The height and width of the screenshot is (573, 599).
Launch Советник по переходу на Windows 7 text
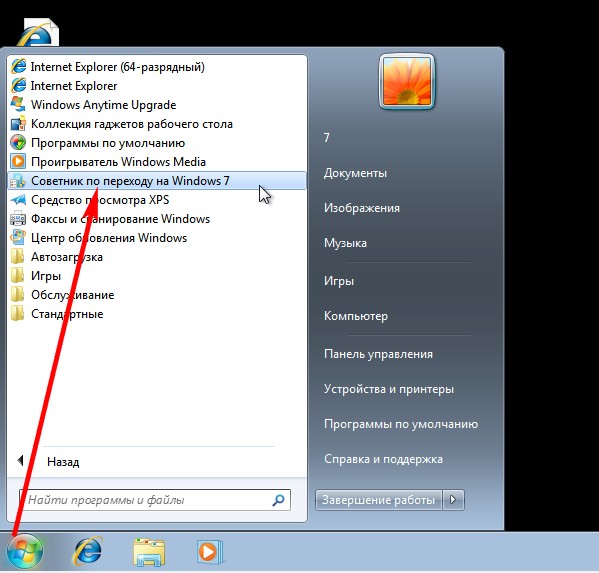[130, 181]
